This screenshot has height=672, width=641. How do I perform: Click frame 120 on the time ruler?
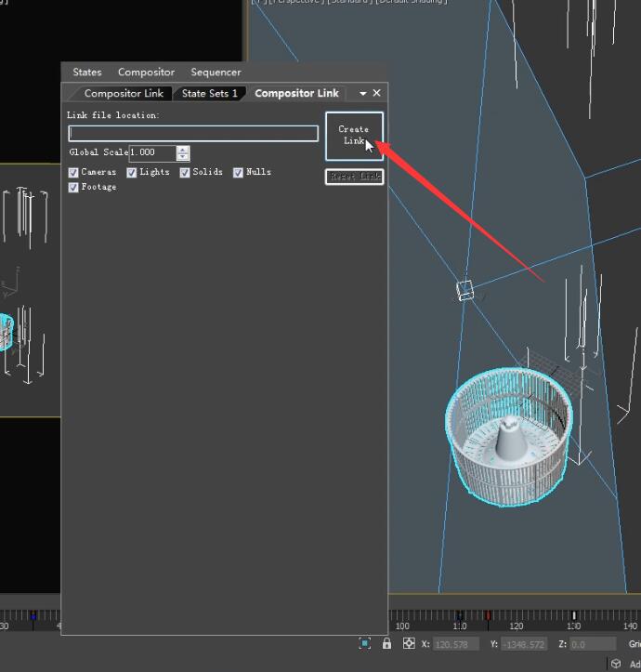point(516,626)
